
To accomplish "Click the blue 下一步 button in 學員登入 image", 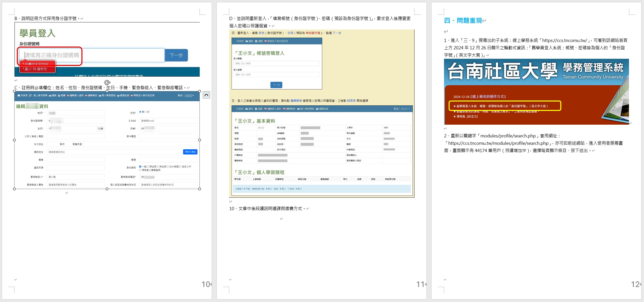I will (176, 55).
